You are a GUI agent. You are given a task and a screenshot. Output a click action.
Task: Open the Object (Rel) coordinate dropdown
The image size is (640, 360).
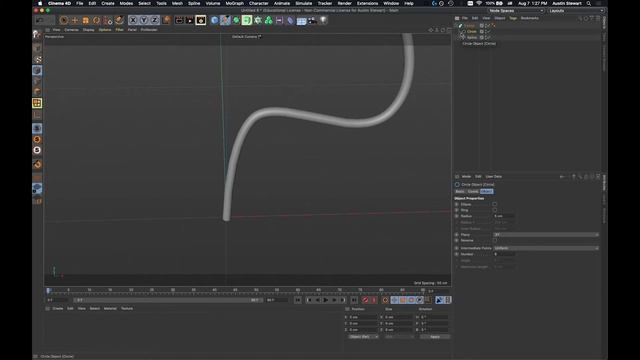click(x=363, y=337)
